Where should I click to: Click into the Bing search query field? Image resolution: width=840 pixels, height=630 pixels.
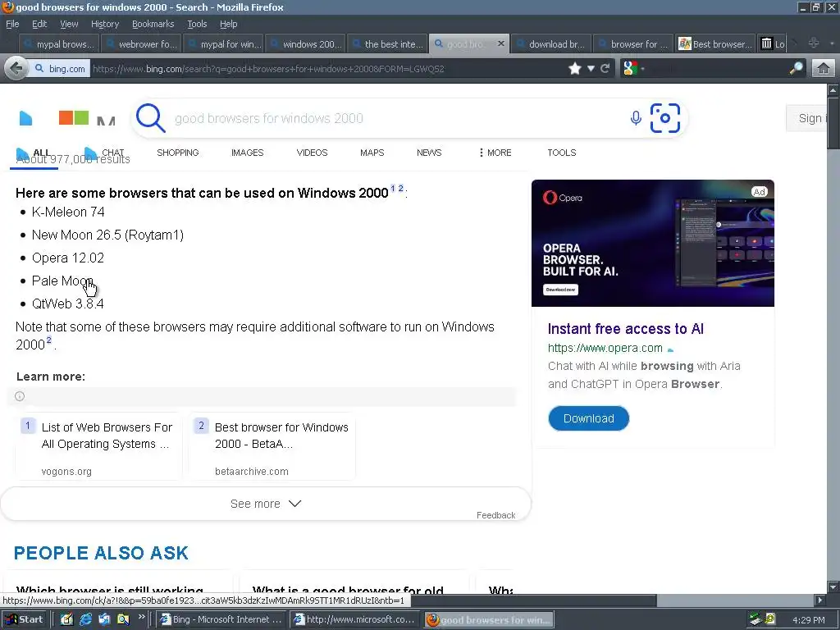[x=396, y=118]
